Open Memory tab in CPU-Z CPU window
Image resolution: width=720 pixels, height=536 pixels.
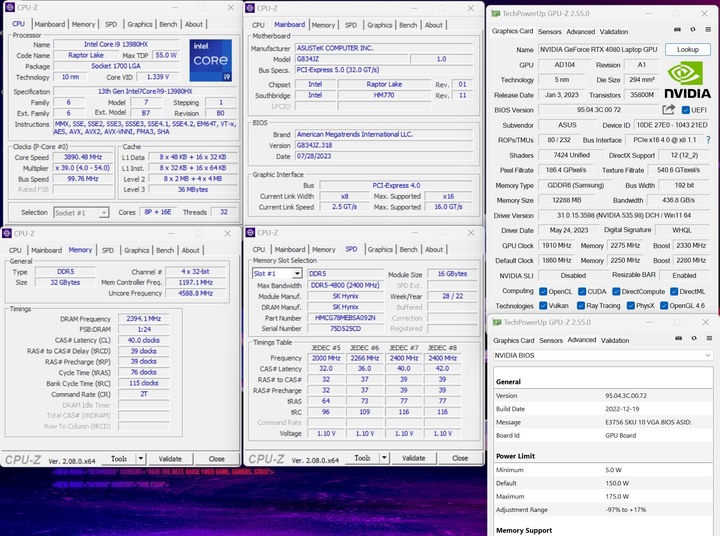pyautogui.click(x=83, y=24)
